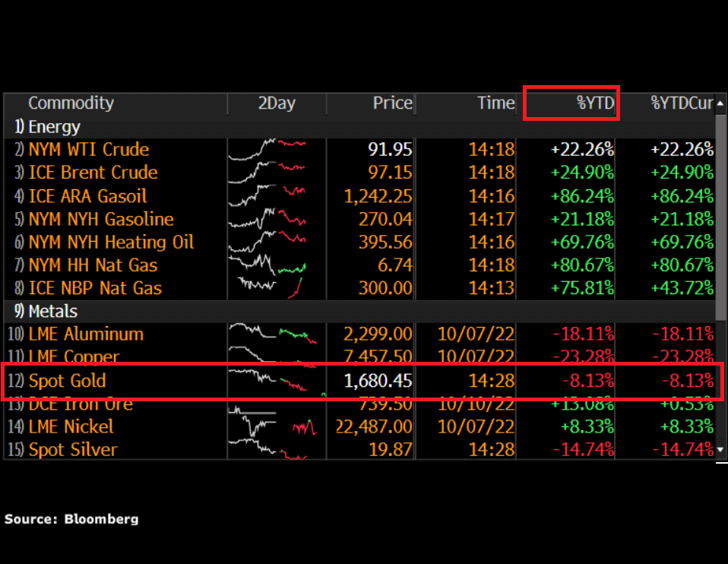728x564 pixels.
Task: Select the Price column header
Action: tap(392, 103)
